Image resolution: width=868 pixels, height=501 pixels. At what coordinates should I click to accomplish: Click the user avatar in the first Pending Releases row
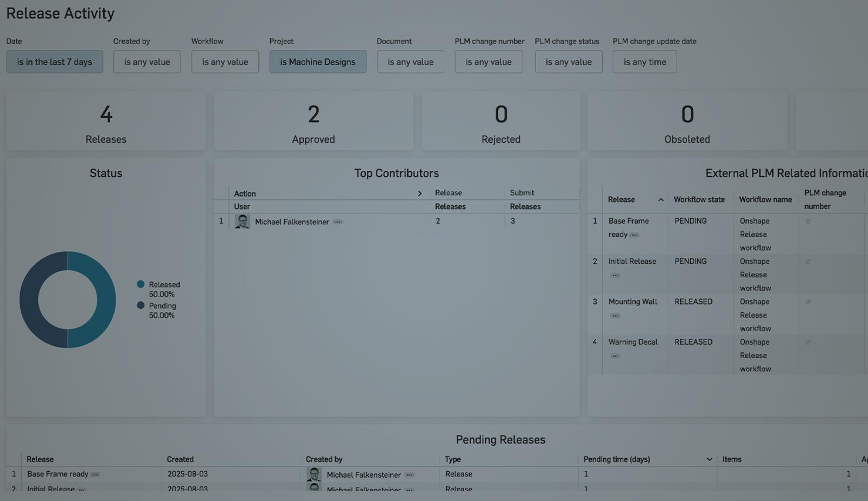pos(314,474)
